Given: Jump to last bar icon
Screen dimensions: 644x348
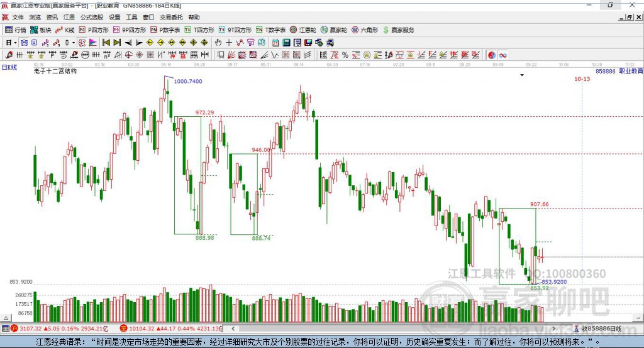Looking at the screenshot, I should tap(117, 43).
